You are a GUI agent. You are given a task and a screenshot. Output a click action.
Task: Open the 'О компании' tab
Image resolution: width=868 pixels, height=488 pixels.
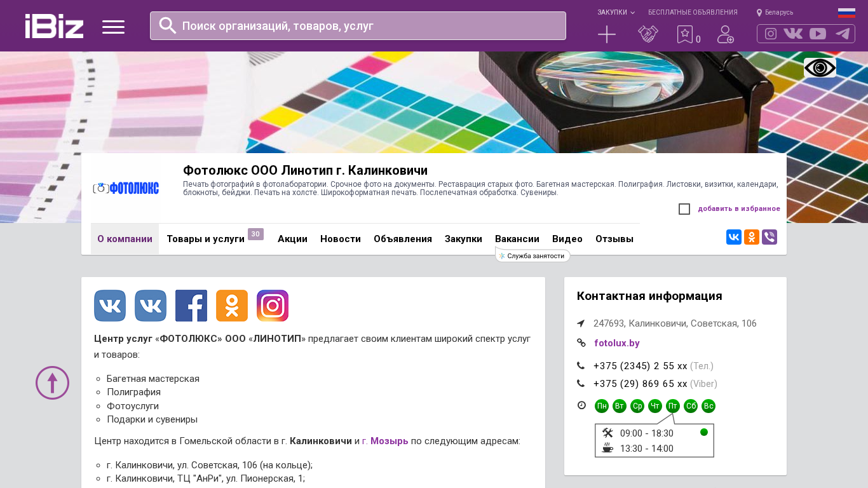pyautogui.click(x=125, y=239)
